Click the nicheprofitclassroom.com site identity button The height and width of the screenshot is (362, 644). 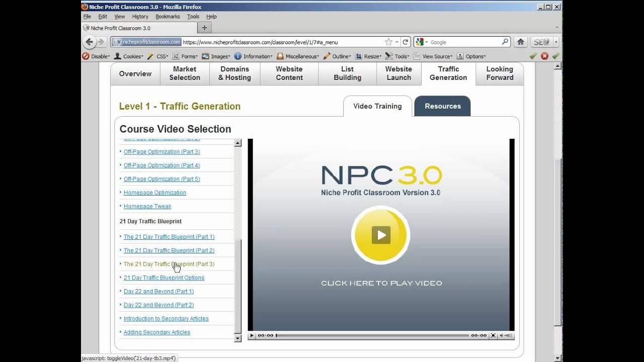pos(146,42)
